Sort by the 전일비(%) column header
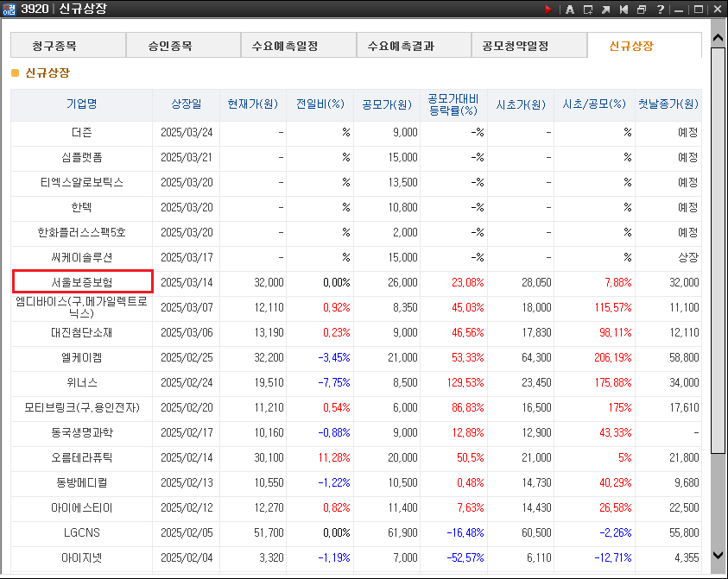728x579 pixels. [320, 104]
